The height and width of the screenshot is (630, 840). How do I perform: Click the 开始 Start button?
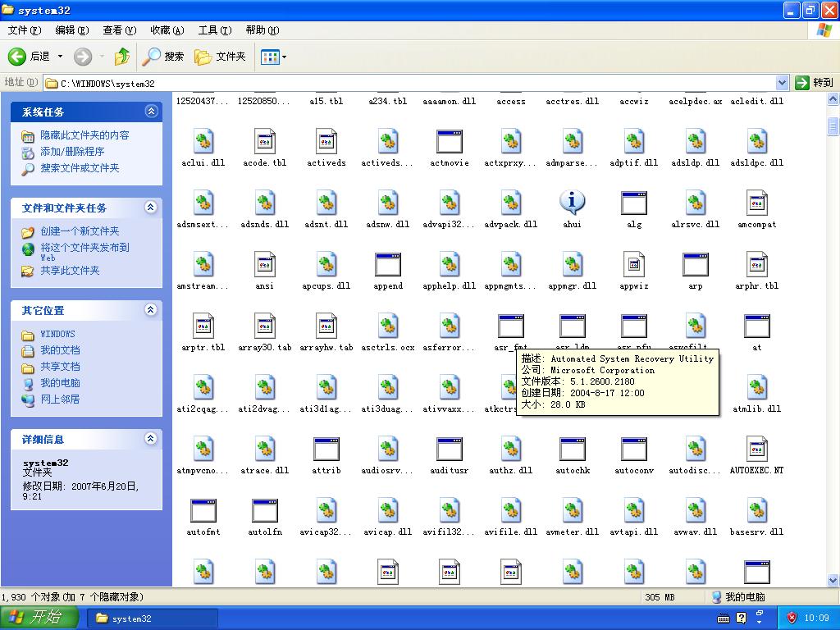(39, 618)
